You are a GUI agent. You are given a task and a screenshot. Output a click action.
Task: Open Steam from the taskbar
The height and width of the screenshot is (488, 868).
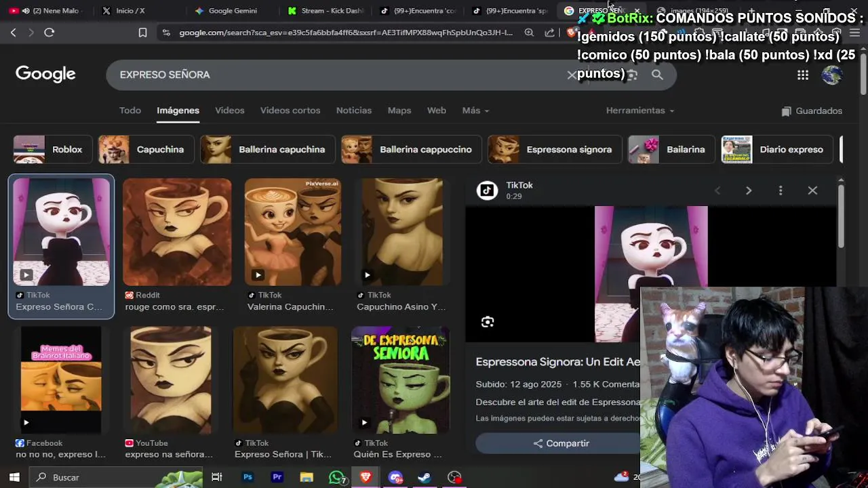click(x=425, y=477)
